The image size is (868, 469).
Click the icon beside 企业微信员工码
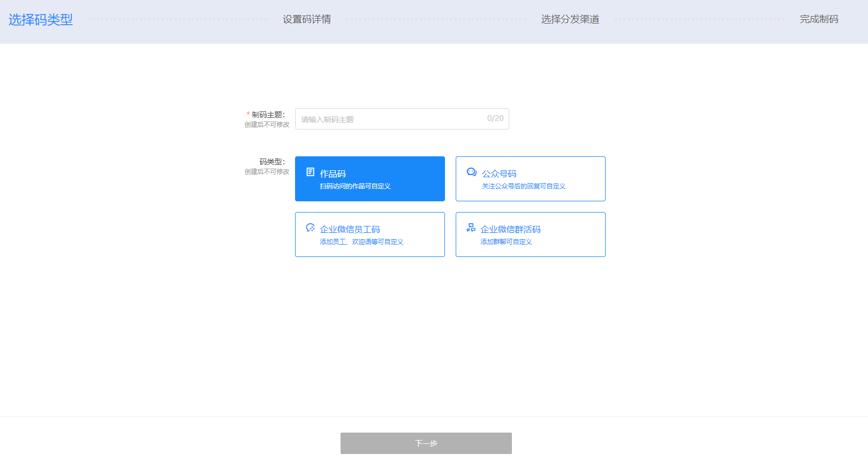311,228
